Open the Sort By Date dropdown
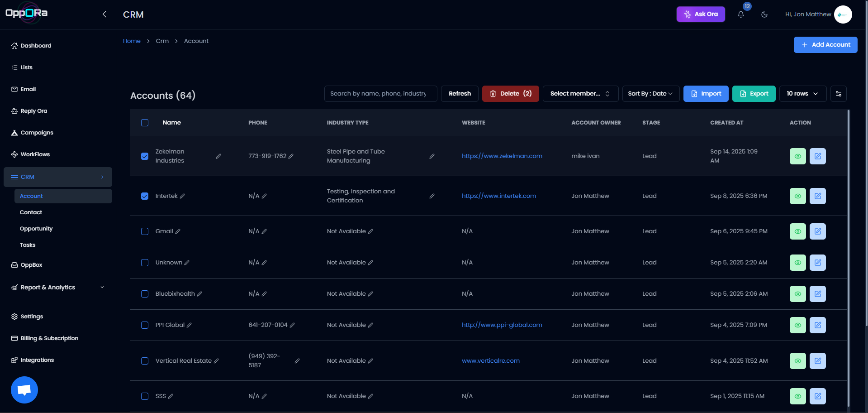 pyautogui.click(x=650, y=94)
